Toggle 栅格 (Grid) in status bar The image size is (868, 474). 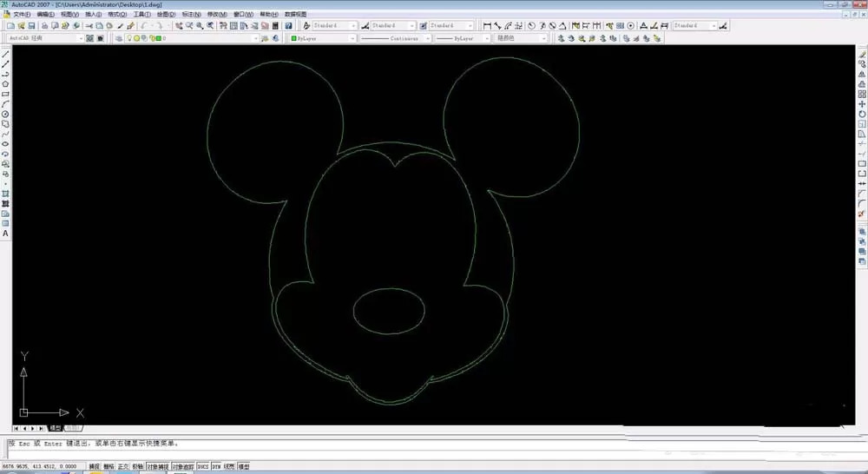109,467
